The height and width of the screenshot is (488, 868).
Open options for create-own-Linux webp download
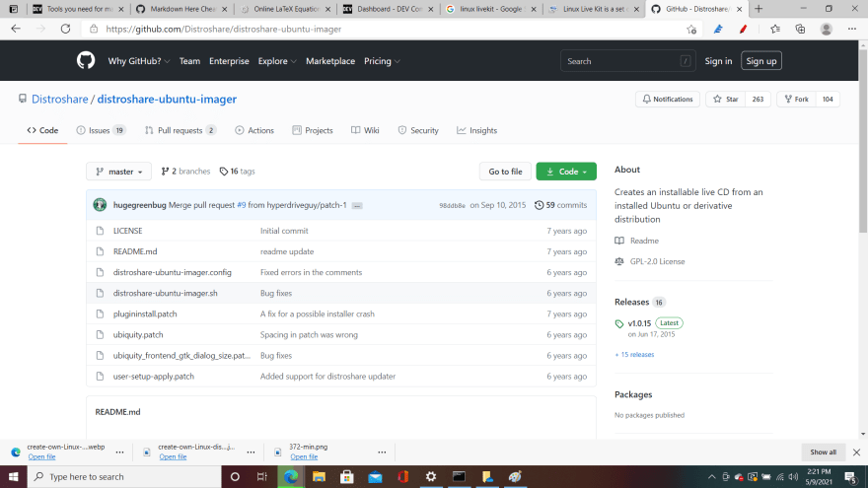119,453
